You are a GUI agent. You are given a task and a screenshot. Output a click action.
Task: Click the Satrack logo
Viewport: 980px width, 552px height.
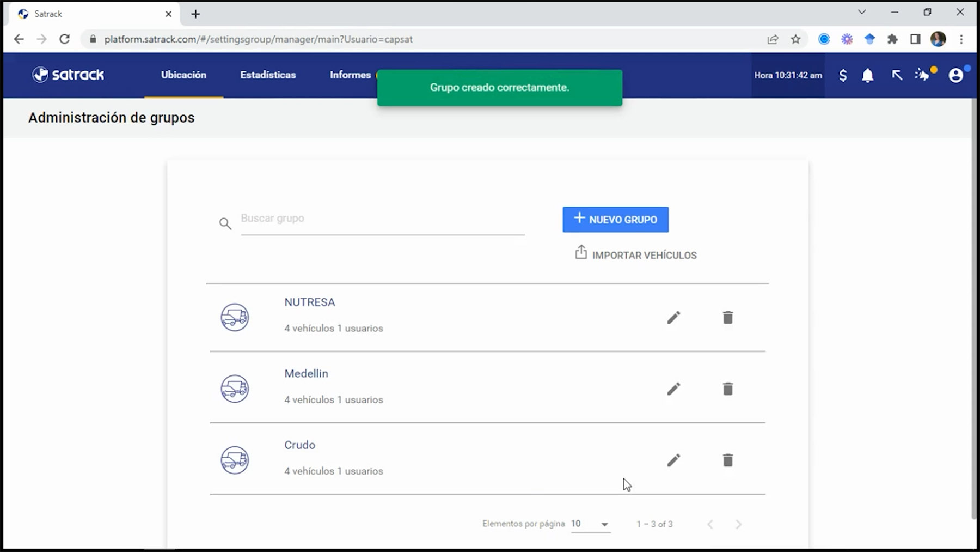click(x=68, y=75)
